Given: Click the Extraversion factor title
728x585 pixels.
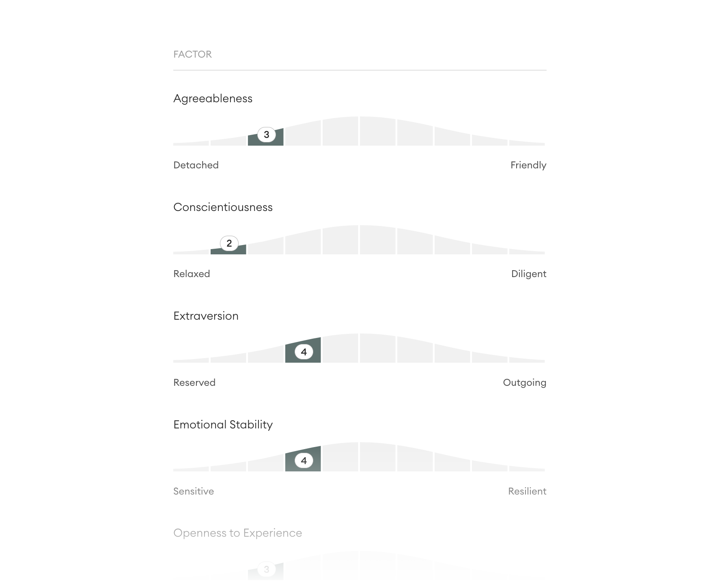Looking at the screenshot, I should [x=206, y=316].
